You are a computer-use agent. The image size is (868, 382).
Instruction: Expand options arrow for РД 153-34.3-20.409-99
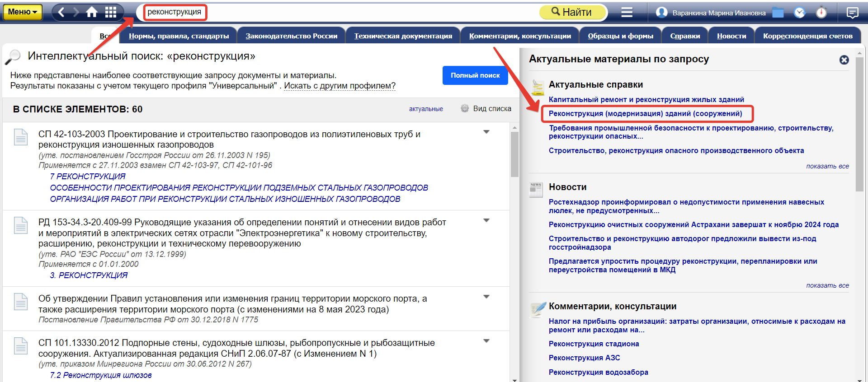tap(486, 220)
